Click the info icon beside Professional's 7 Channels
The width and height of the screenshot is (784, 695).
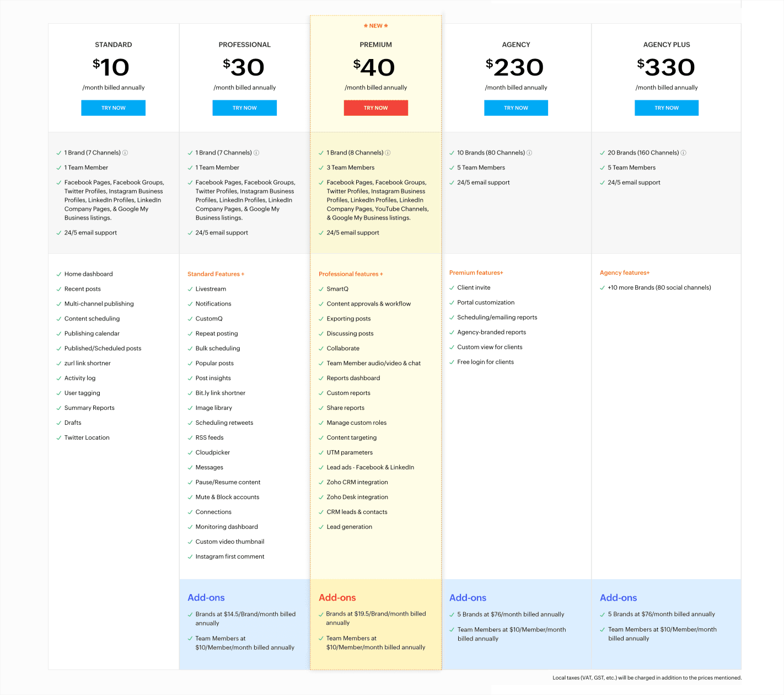coord(256,152)
